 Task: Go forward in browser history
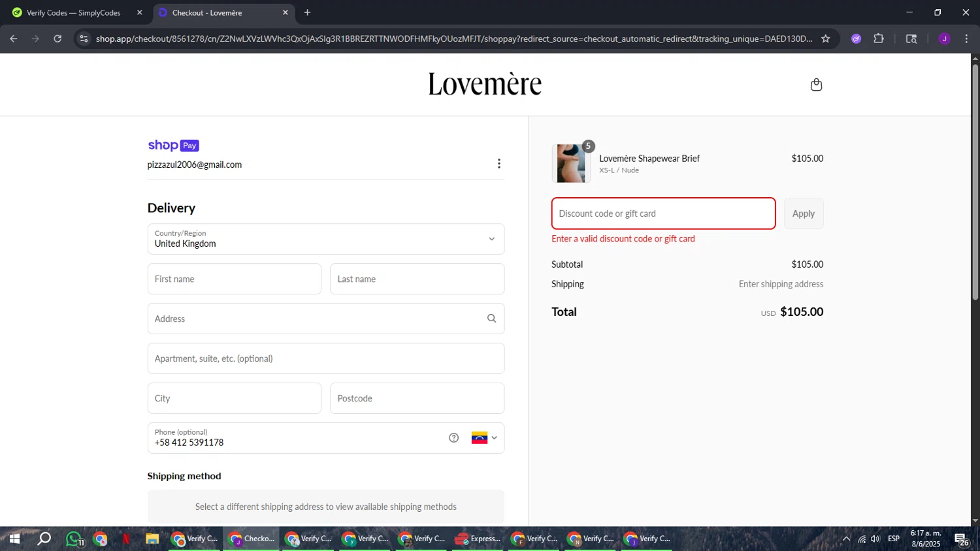pyautogui.click(x=35, y=39)
